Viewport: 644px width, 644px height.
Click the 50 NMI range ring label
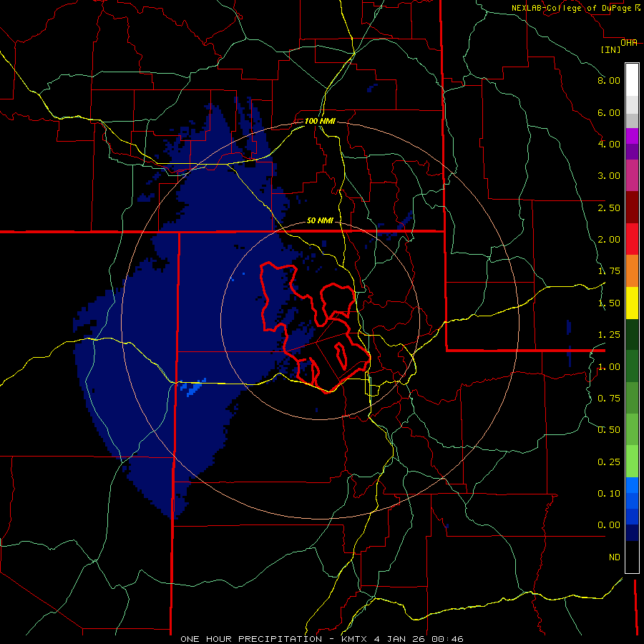click(x=320, y=220)
